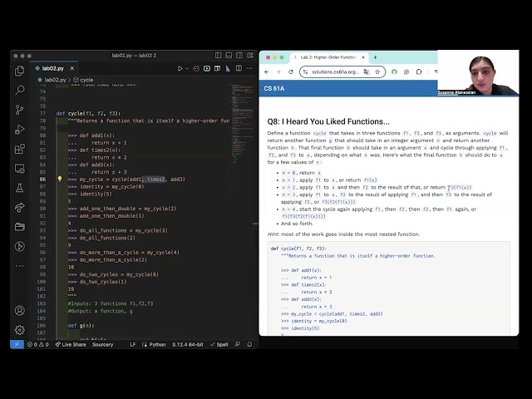
Task: Click the site information icon in address bar
Action: 305,72
